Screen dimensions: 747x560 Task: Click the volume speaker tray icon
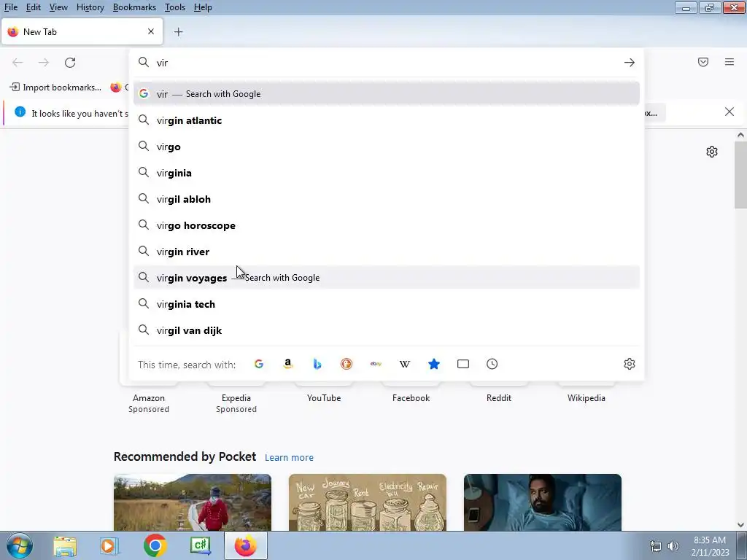click(673, 546)
